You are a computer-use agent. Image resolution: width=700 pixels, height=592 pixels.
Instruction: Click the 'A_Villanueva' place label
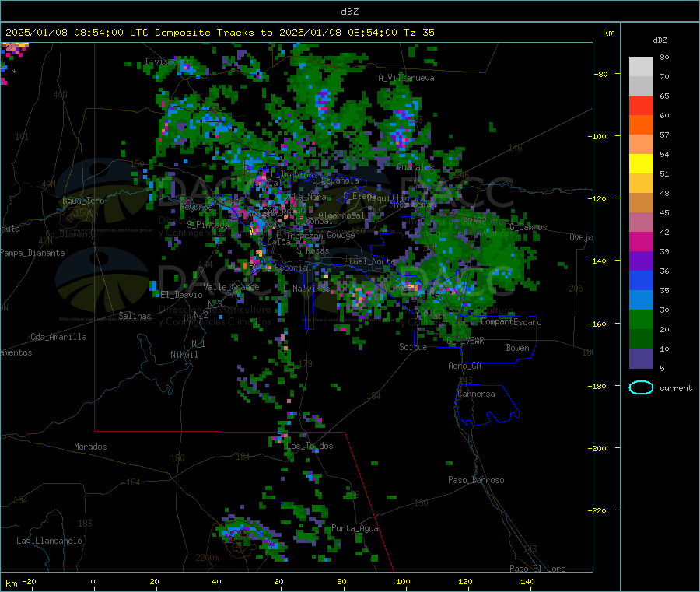(x=406, y=78)
